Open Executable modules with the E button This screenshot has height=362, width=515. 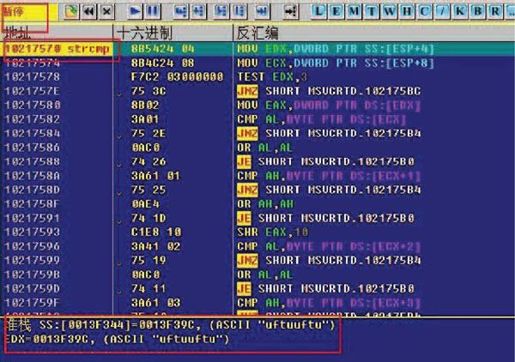click(336, 12)
